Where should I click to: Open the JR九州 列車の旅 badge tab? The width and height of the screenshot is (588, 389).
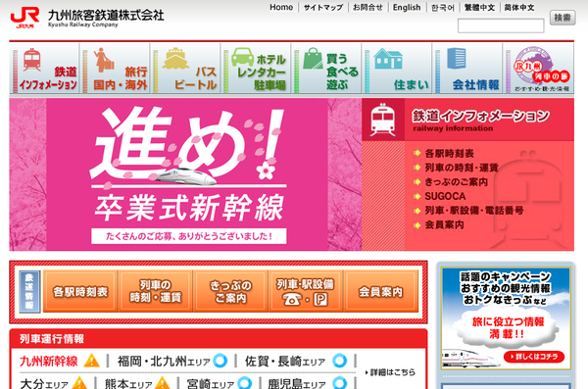click(538, 69)
